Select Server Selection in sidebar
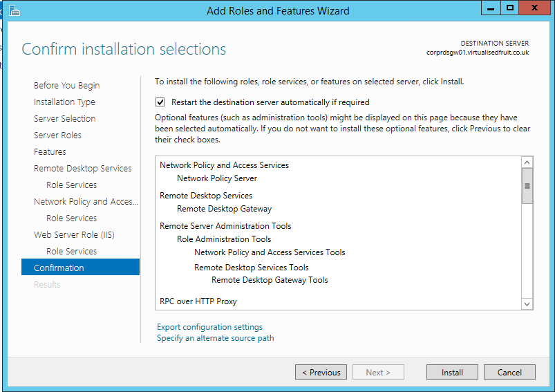The height and width of the screenshot is (392, 555). coord(64,118)
